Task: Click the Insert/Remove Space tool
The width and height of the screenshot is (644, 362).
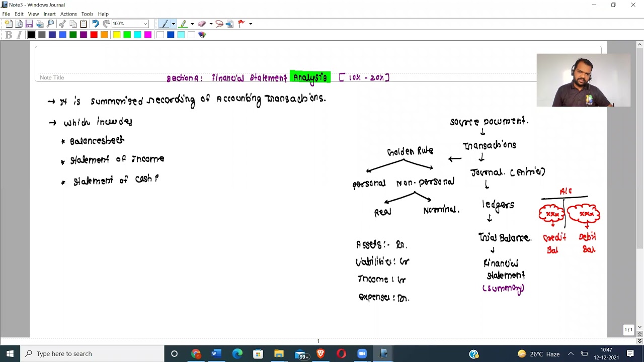Action: (x=229, y=24)
